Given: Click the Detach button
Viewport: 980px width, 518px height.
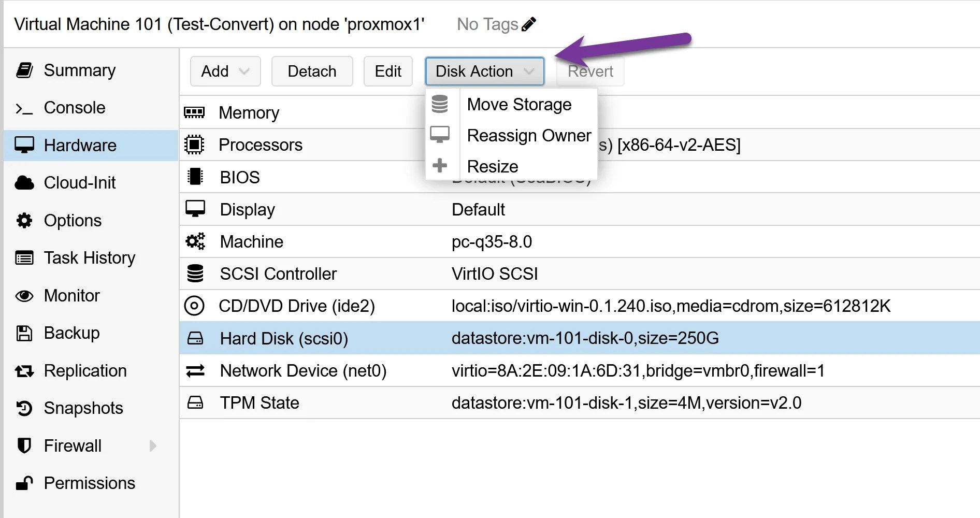Looking at the screenshot, I should tap(311, 71).
